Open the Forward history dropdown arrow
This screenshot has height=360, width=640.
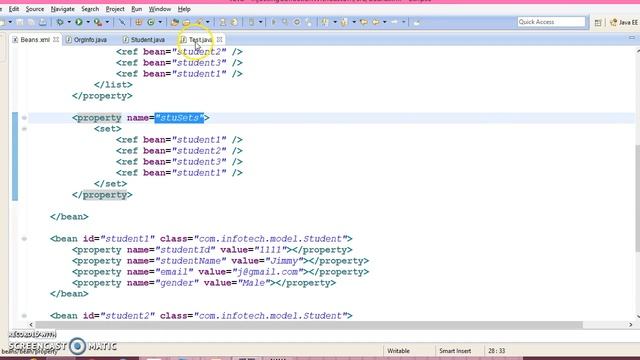(x=404, y=22)
